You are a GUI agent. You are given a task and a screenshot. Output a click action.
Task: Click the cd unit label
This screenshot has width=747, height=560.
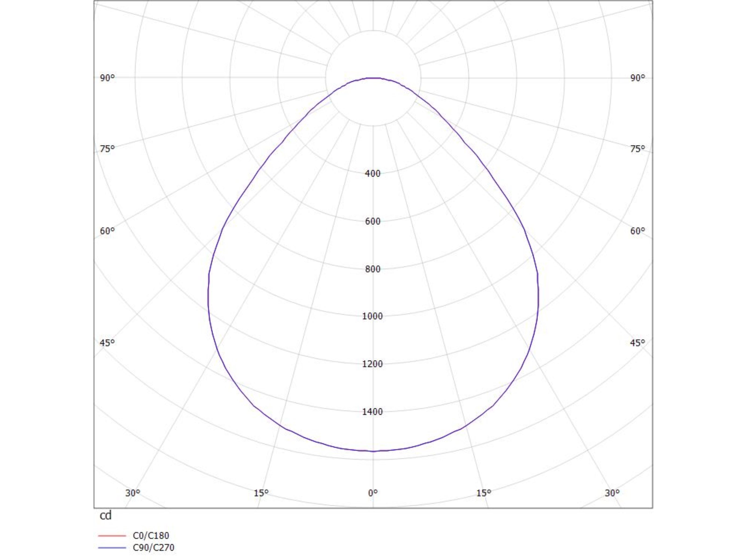tap(106, 515)
